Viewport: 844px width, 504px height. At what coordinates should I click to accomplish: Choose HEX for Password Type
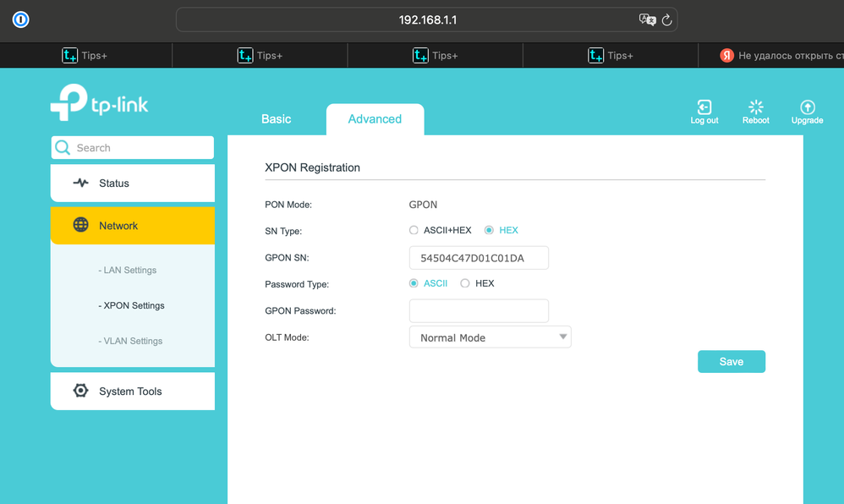[465, 283]
